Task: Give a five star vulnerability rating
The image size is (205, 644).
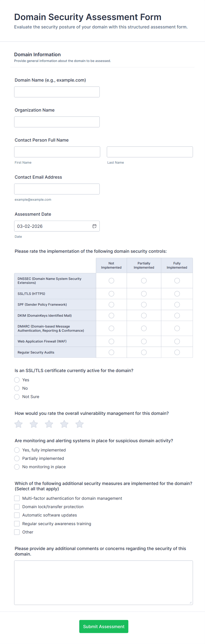Action: pos(80,424)
